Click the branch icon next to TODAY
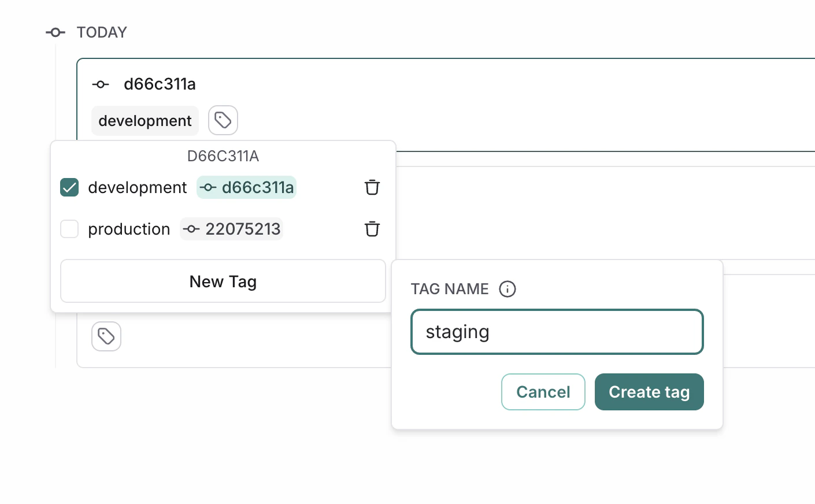 pos(55,32)
